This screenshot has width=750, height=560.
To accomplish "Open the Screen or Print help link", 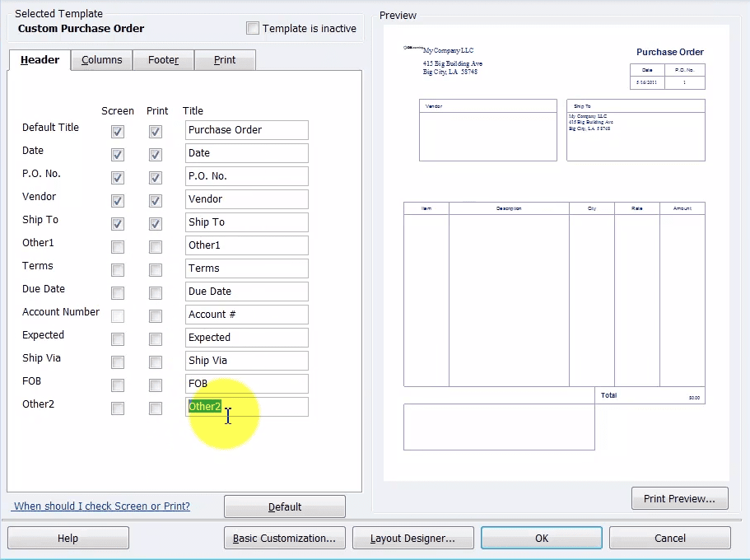I will click(102, 506).
